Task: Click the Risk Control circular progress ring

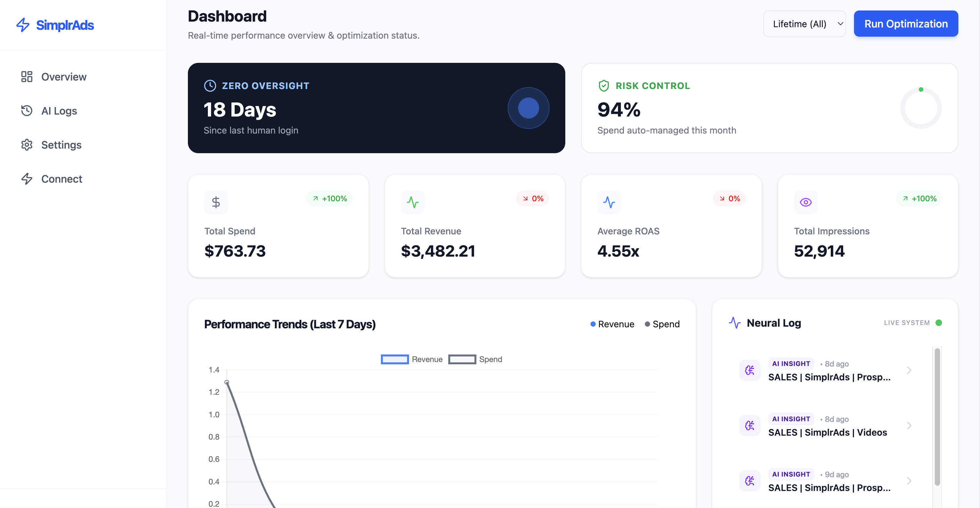Action: pyautogui.click(x=920, y=108)
